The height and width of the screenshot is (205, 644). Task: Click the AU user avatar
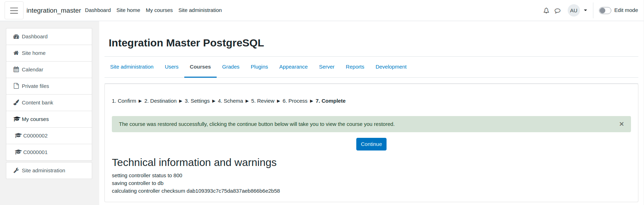coord(574,11)
